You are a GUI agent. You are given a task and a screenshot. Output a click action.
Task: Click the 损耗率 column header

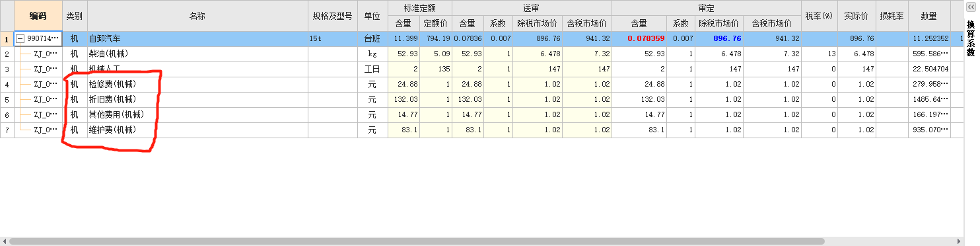[892, 16]
